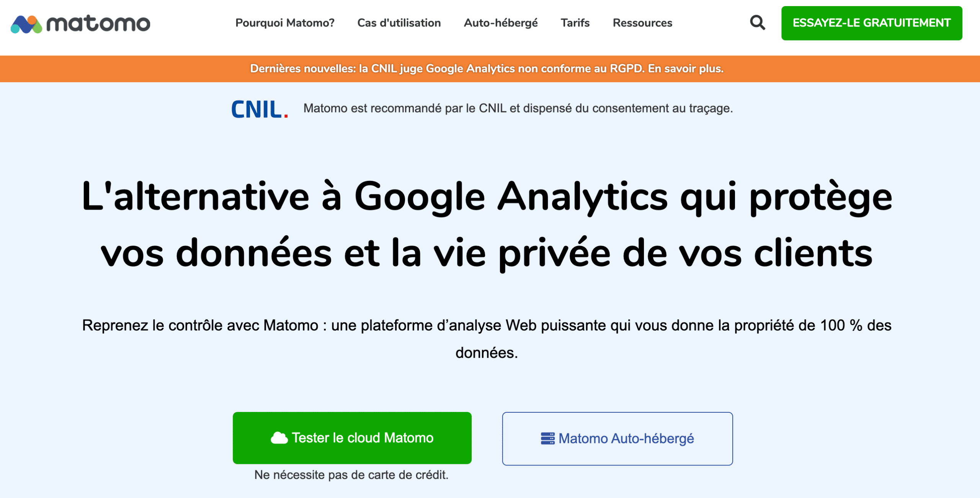The height and width of the screenshot is (498, 980).
Task: Expand the Cas d'utilisation menu
Action: pyautogui.click(x=399, y=23)
